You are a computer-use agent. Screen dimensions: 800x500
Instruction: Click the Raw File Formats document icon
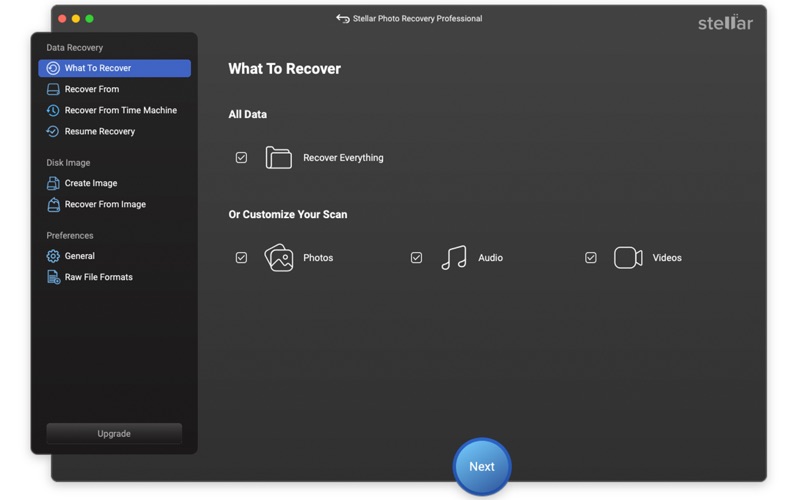[53, 277]
